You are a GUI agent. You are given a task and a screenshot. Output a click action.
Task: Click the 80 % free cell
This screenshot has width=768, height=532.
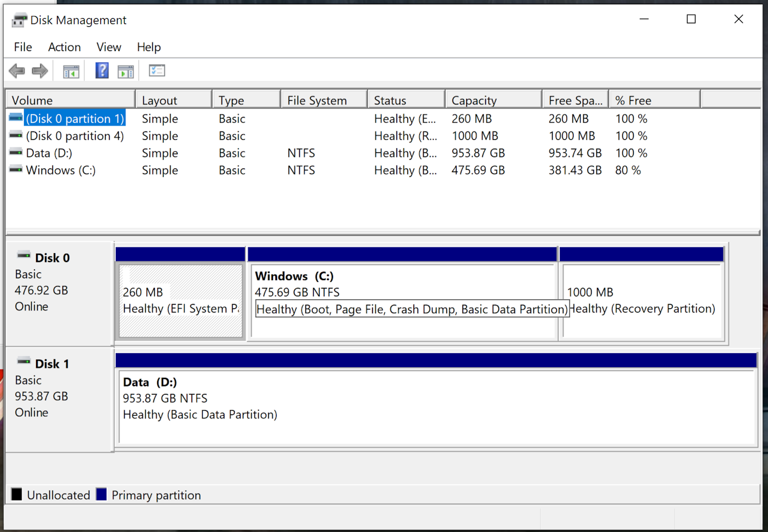click(628, 170)
